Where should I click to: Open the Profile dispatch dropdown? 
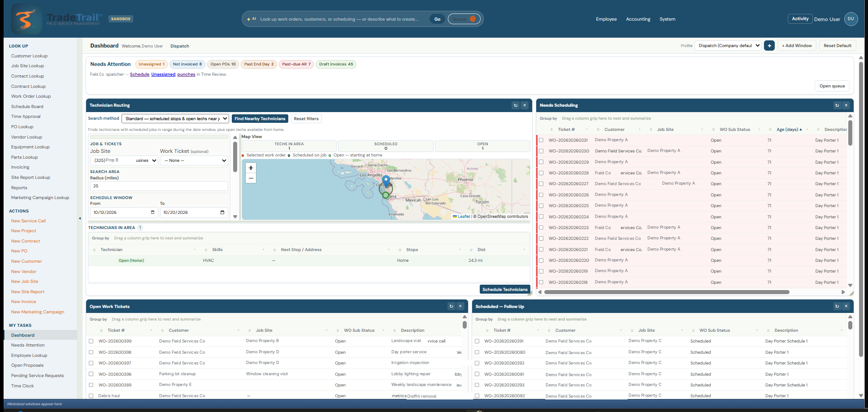point(728,46)
